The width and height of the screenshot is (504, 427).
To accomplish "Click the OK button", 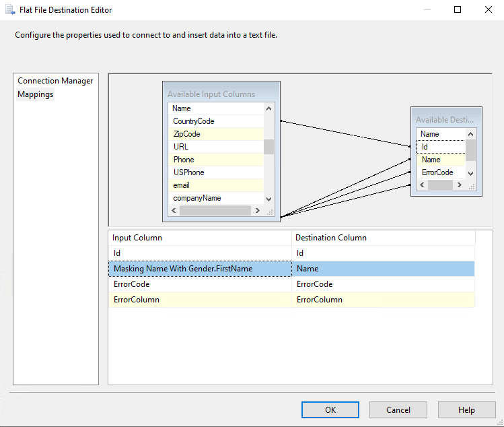I will tap(330, 409).
